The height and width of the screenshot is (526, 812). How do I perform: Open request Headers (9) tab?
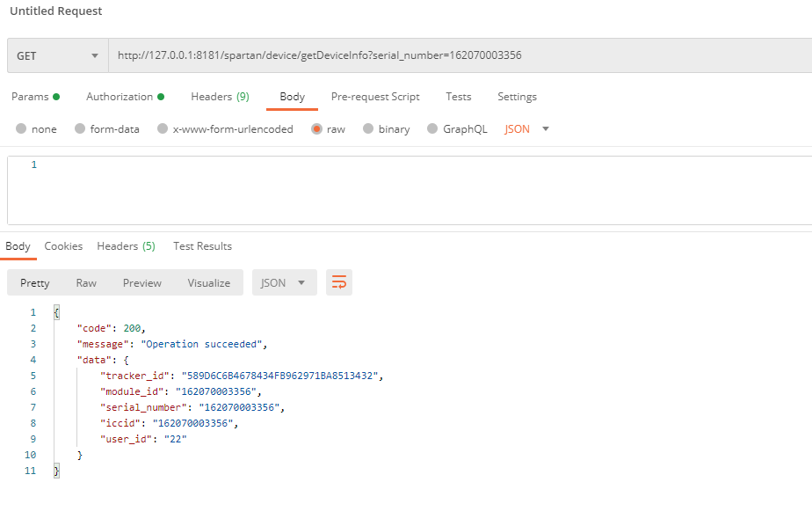pyautogui.click(x=220, y=97)
